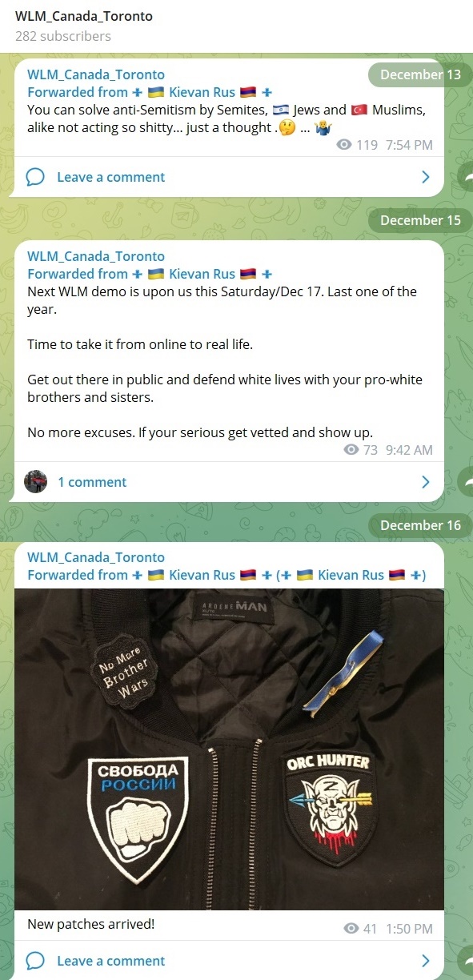The height and width of the screenshot is (980, 473).
Task: Expand the 1 comment chevron arrow
Action: coord(426,482)
